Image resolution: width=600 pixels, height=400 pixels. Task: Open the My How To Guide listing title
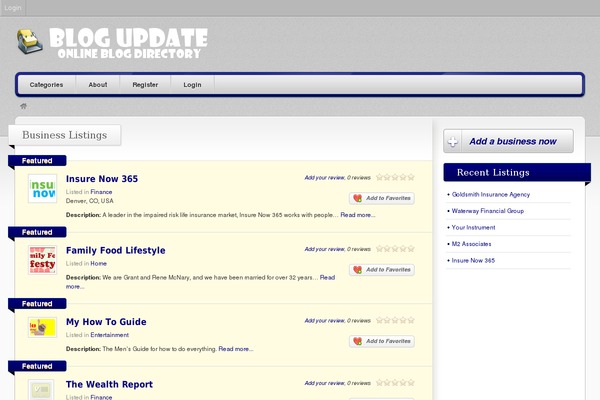coord(106,322)
